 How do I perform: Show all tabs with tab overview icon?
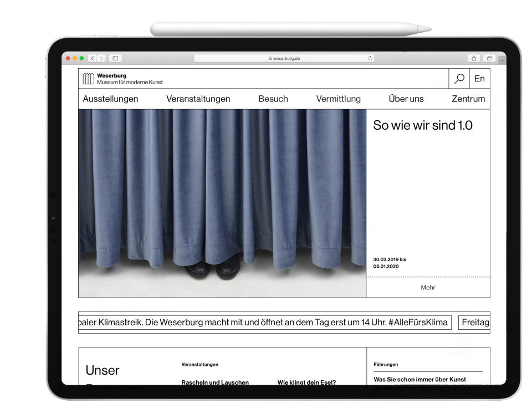click(x=489, y=58)
